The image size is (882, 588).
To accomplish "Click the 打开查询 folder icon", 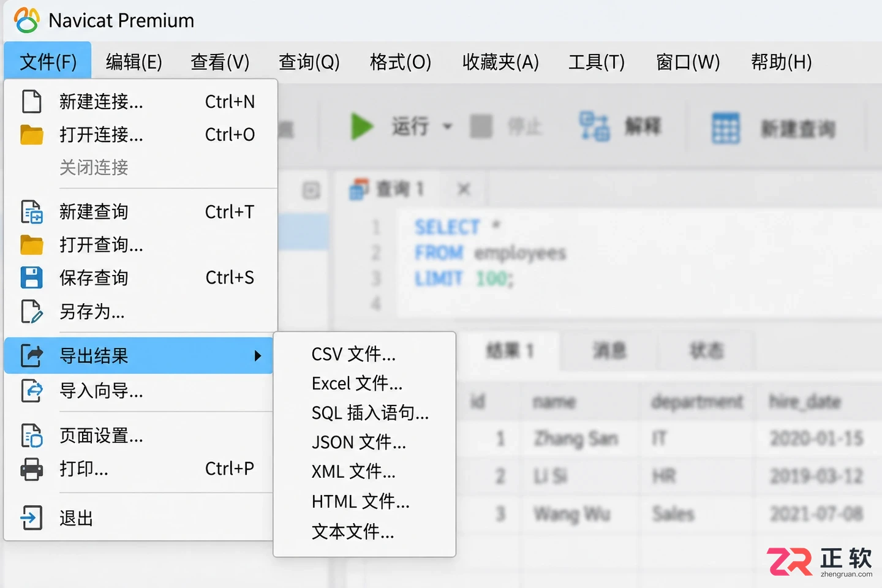I will [x=32, y=245].
